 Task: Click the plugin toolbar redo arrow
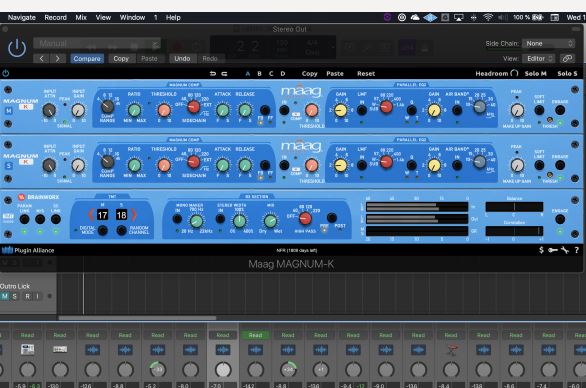[x=224, y=74]
